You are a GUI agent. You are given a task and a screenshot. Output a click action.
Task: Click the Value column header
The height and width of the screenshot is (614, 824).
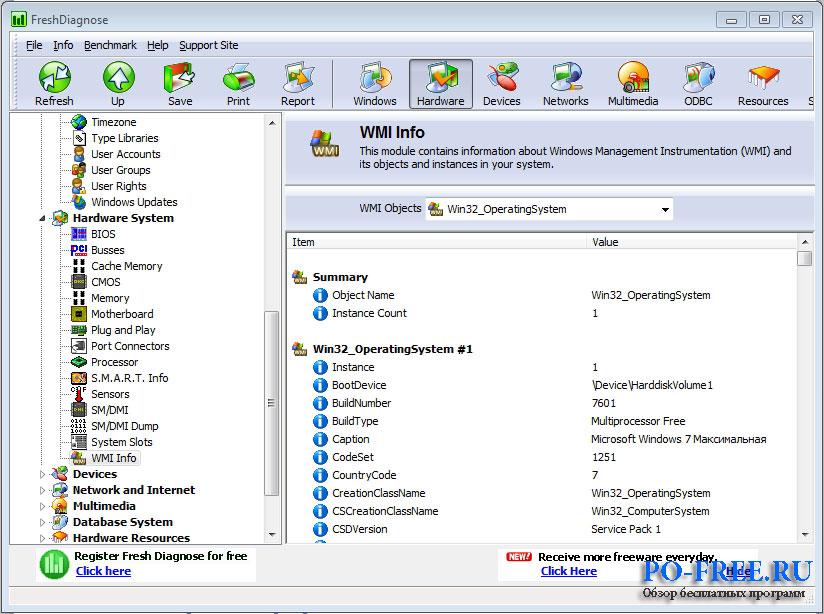tap(692, 242)
